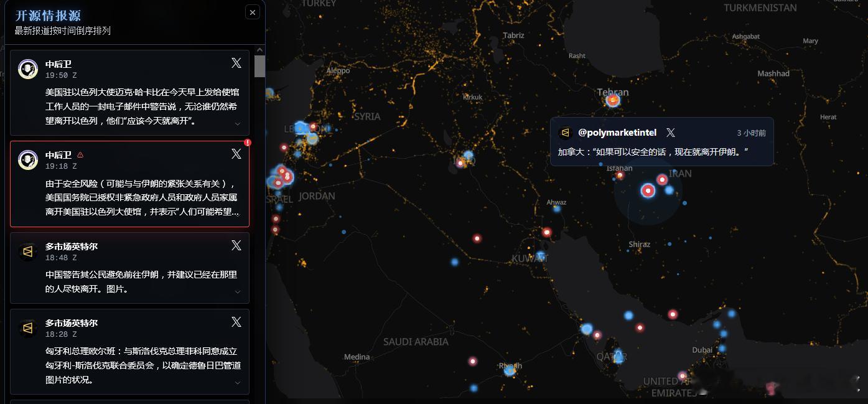868x404 pixels.
Task: Open X link on the 19:18 Z post
Action: click(236, 154)
